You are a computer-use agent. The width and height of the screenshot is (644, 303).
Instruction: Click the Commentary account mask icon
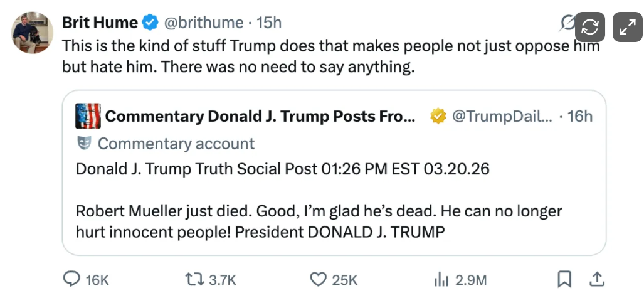click(x=84, y=144)
